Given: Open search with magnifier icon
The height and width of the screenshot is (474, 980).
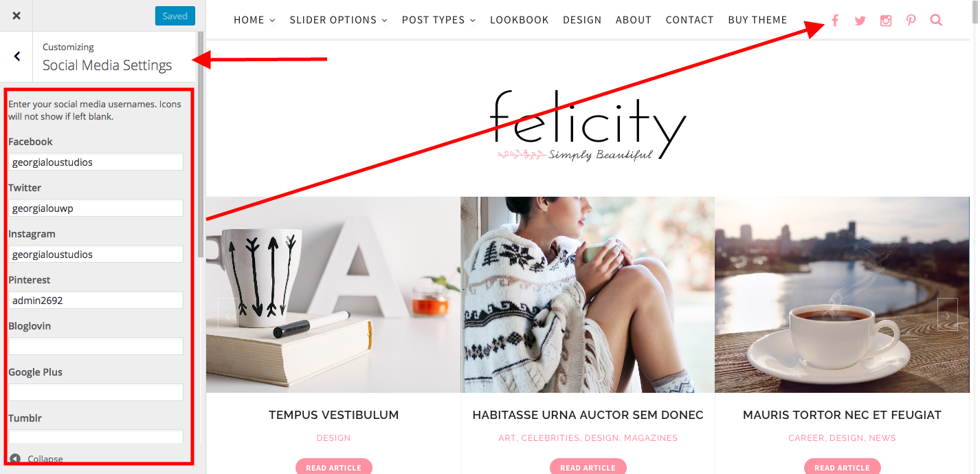Looking at the screenshot, I should click(936, 21).
